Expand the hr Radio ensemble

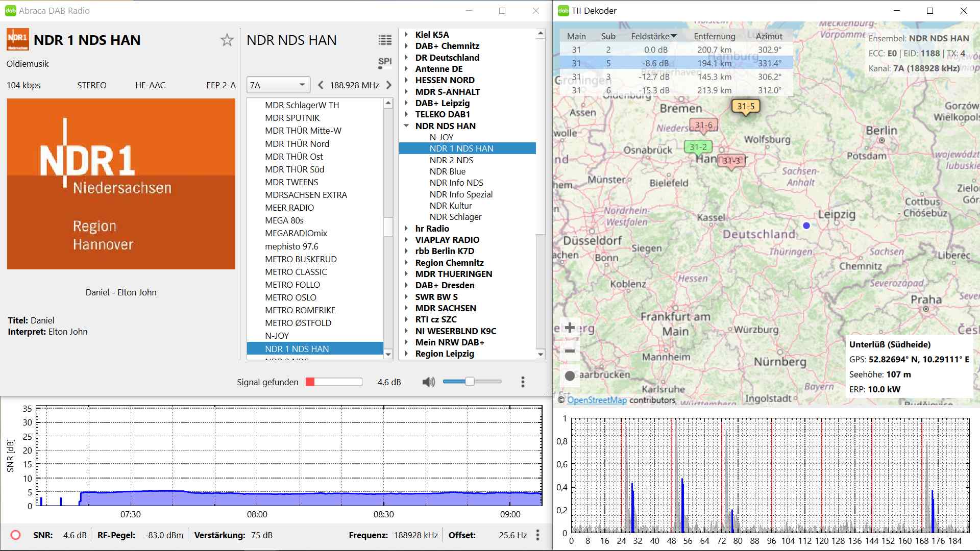pyautogui.click(x=406, y=229)
